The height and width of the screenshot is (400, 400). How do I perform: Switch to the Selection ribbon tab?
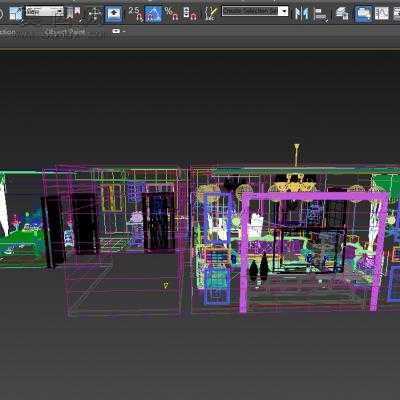[7, 32]
